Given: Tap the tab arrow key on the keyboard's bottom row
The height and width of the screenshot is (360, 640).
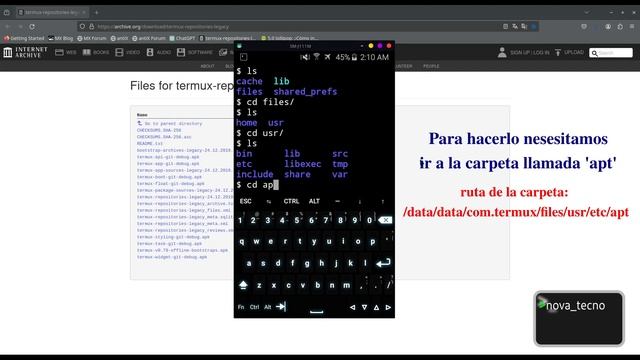Looking at the screenshot, I should pos(281,307).
